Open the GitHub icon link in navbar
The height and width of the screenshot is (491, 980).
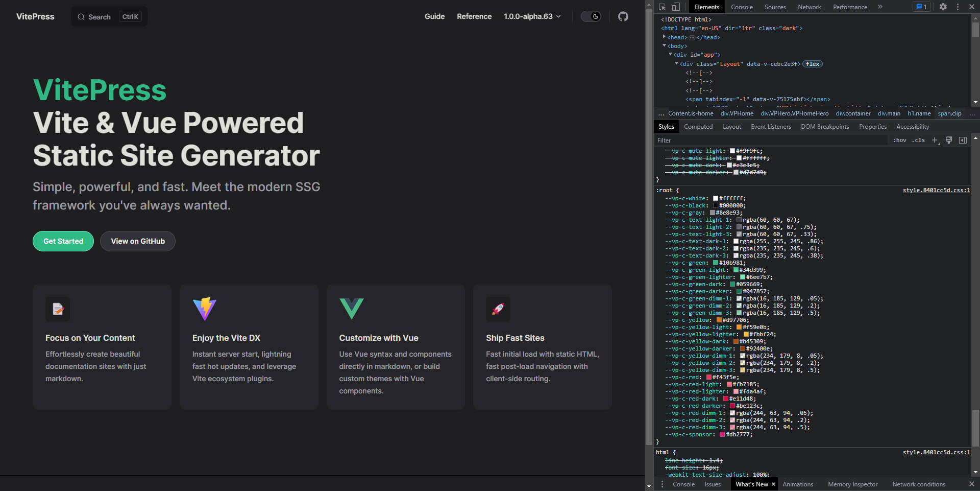click(623, 16)
